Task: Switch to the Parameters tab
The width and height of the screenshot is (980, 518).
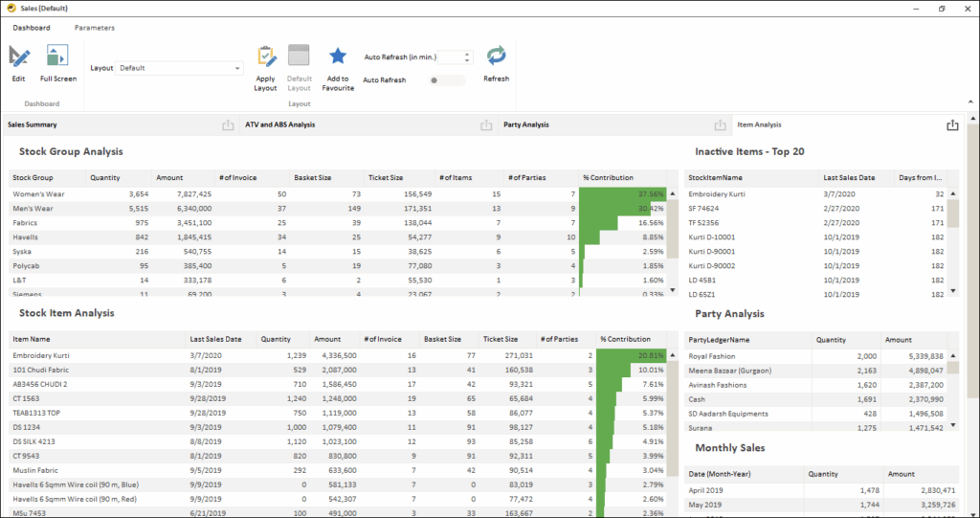Action: coord(94,28)
